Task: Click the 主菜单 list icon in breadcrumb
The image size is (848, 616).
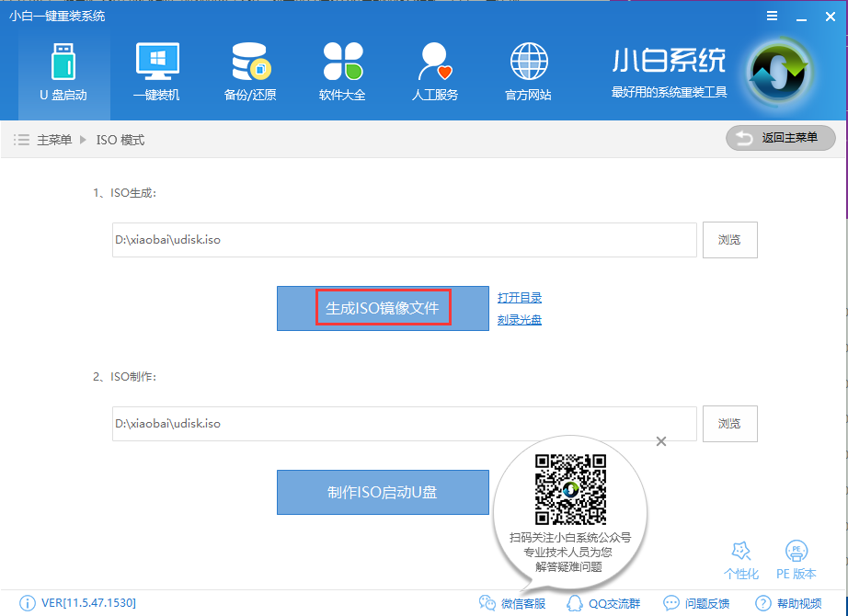Action: [22, 140]
